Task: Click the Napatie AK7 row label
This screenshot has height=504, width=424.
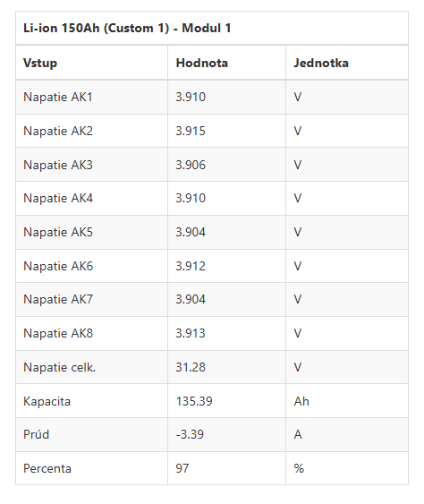Action: [58, 300]
